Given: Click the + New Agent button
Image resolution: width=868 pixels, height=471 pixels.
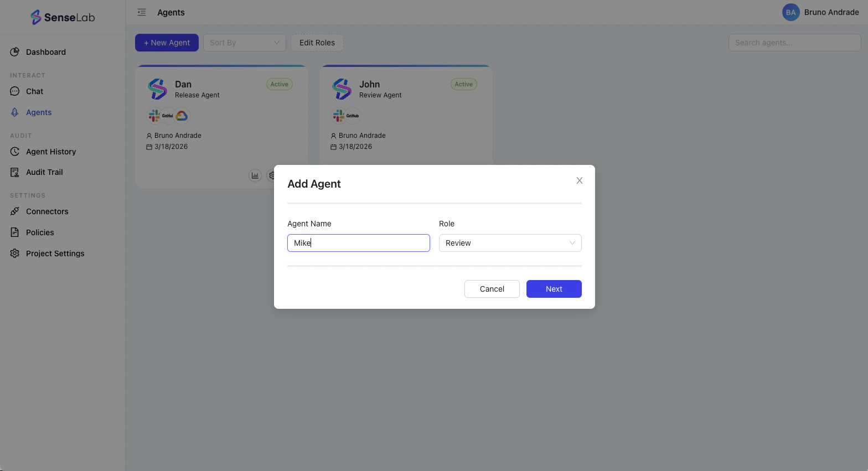Looking at the screenshot, I should pos(167,43).
